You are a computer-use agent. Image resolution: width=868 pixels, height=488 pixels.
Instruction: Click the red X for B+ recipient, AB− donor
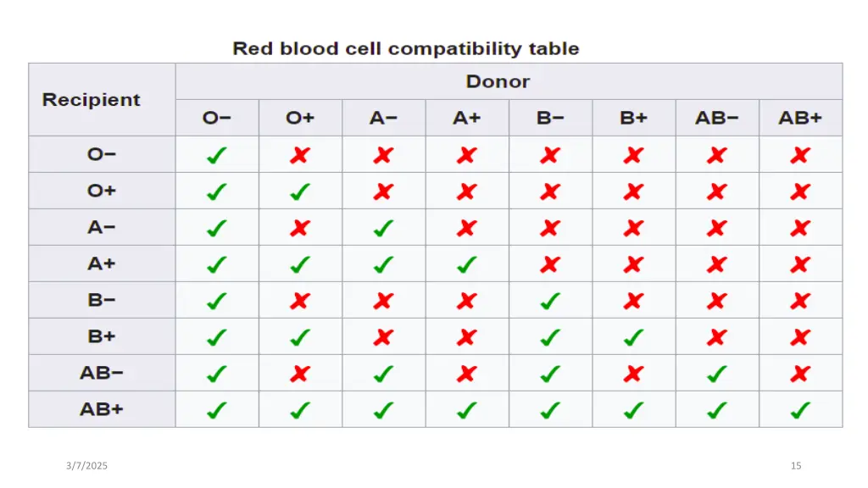tap(716, 337)
